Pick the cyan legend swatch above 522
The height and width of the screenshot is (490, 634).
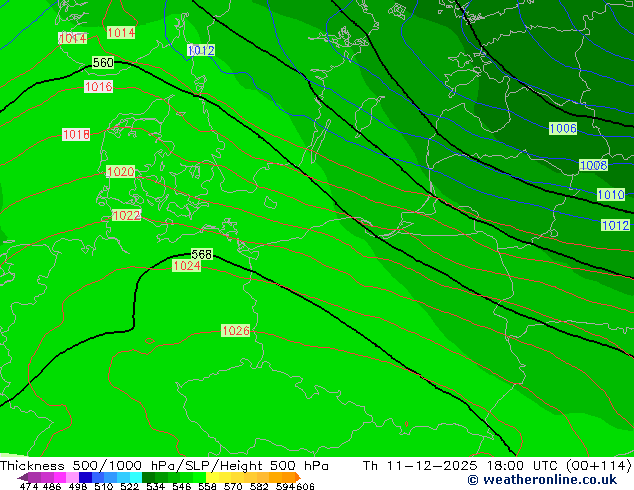pyautogui.click(x=136, y=477)
